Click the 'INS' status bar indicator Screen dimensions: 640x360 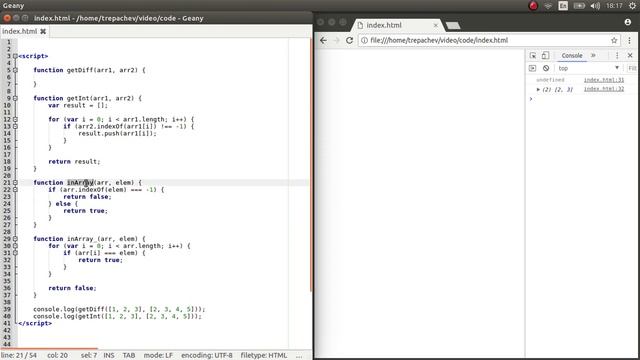click(109, 356)
